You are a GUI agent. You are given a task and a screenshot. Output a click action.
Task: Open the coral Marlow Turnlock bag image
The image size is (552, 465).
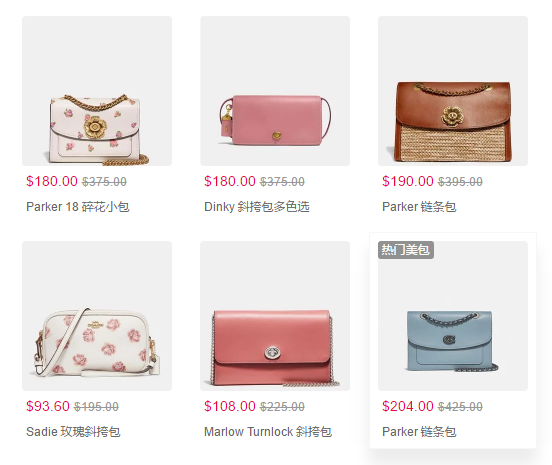point(275,316)
